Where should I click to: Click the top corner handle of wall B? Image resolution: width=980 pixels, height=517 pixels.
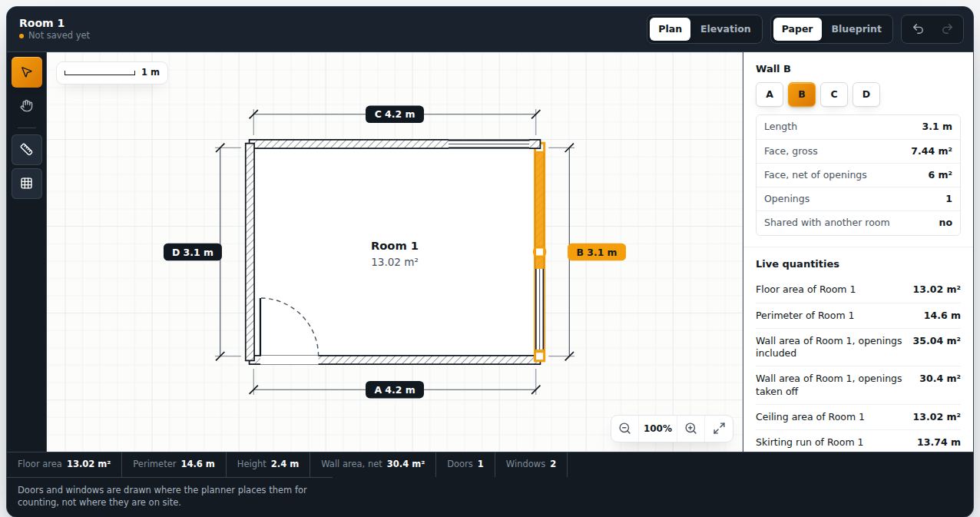540,146
